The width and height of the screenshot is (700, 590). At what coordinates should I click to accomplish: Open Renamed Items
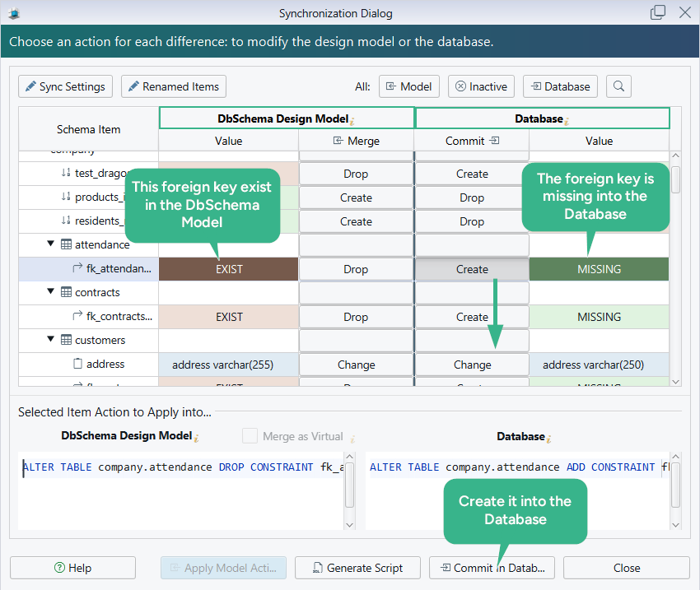(174, 86)
